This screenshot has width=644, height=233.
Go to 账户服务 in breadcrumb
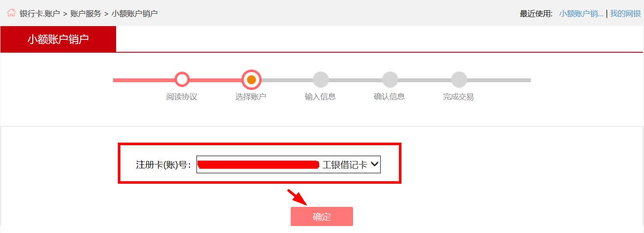pyautogui.click(x=86, y=13)
